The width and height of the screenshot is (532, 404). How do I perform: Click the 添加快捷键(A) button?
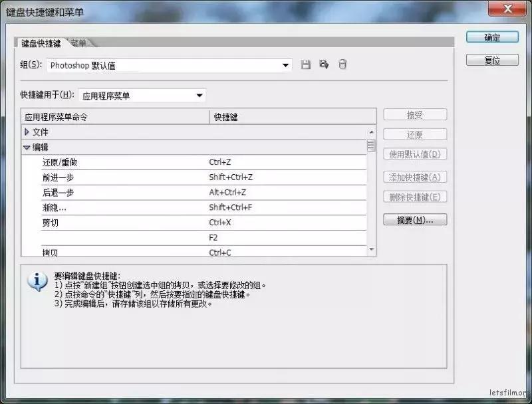[x=415, y=177]
